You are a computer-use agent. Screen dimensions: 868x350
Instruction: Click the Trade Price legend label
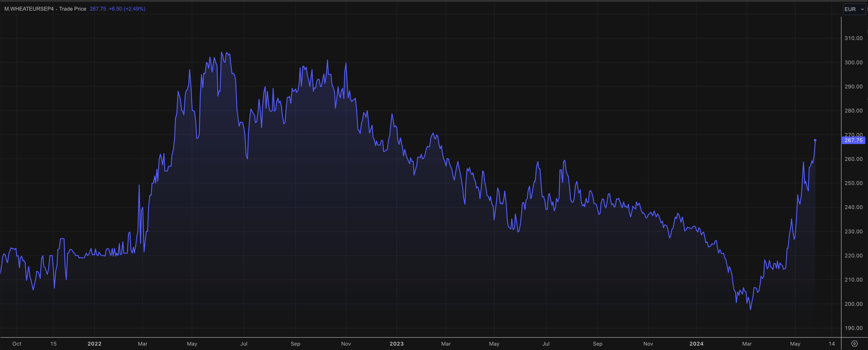(x=72, y=9)
